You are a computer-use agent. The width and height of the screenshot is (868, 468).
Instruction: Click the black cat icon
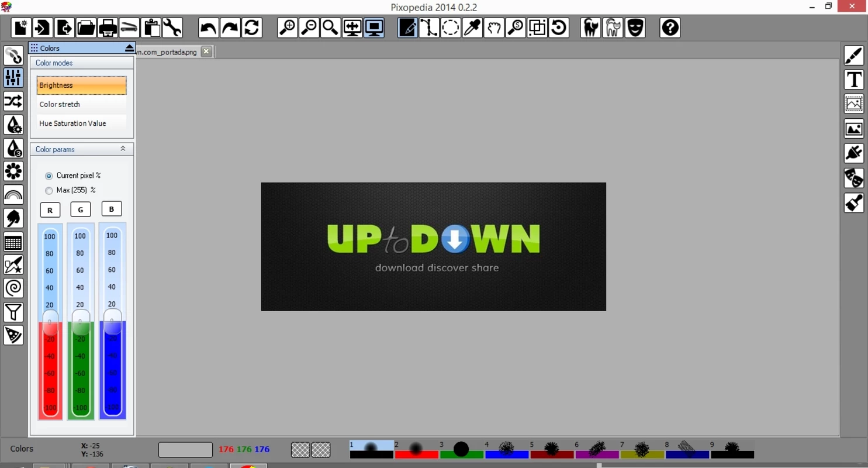pos(592,27)
